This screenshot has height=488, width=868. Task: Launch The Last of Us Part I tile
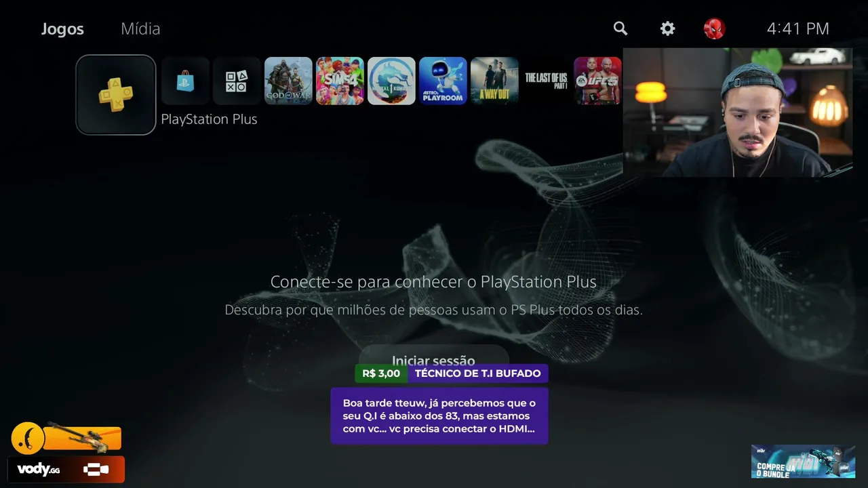(x=546, y=81)
